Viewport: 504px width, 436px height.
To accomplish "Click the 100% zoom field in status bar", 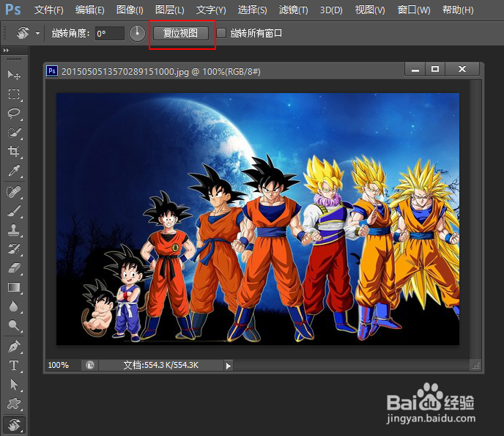I will [x=59, y=365].
